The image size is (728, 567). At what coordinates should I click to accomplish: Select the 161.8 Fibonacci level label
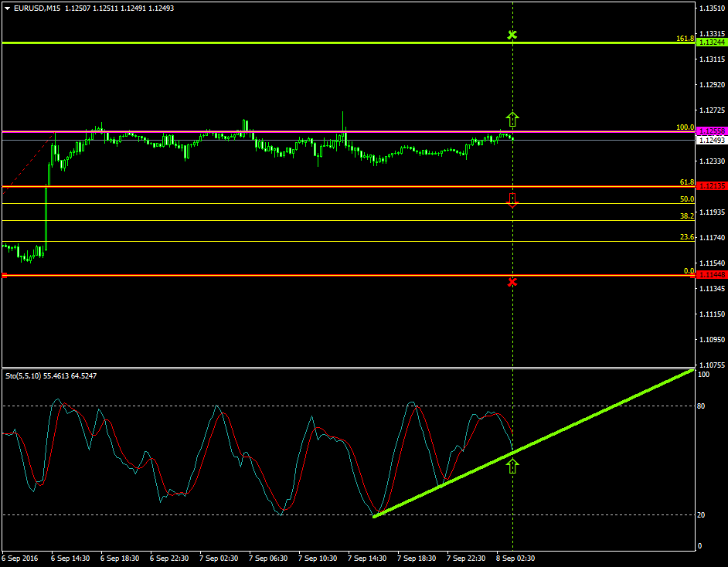(685, 38)
